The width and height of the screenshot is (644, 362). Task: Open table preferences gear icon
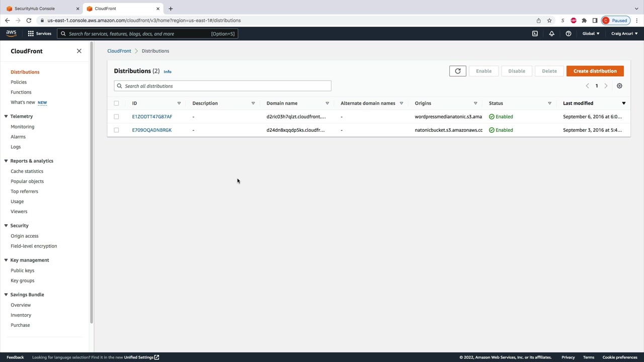[x=619, y=86]
